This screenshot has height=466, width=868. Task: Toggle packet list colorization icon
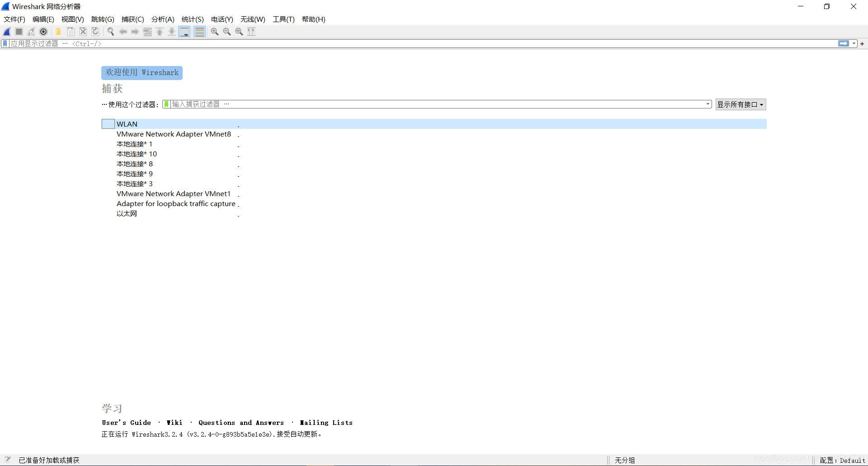click(200, 32)
